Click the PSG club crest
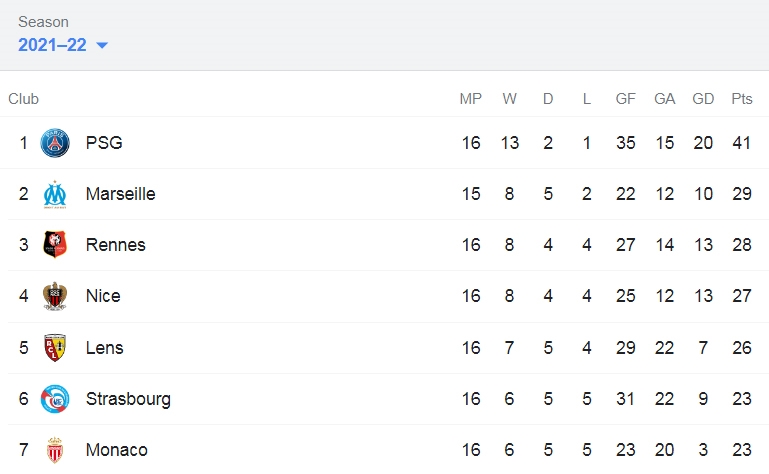The image size is (769, 474). click(55, 143)
